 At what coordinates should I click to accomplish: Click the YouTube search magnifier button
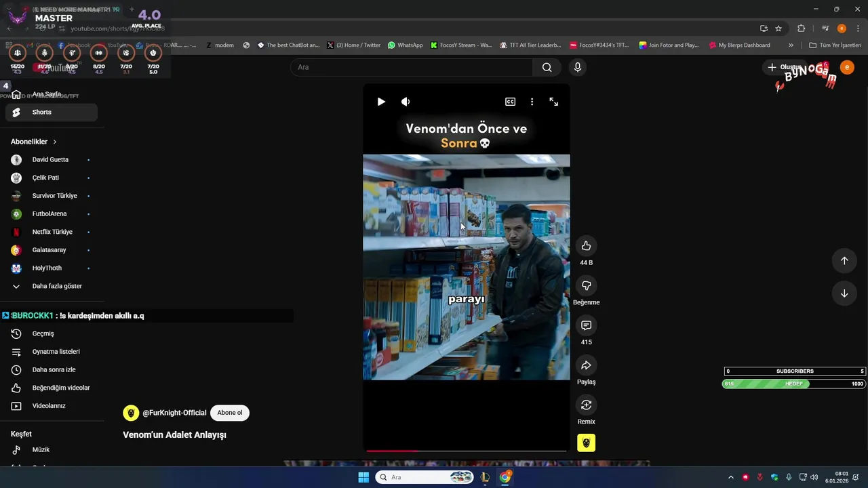point(547,67)
